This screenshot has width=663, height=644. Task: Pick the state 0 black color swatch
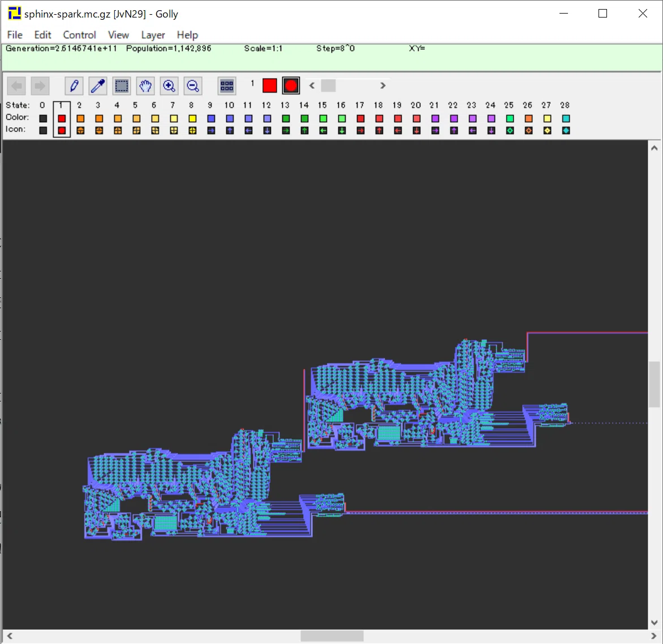point(43,118)
